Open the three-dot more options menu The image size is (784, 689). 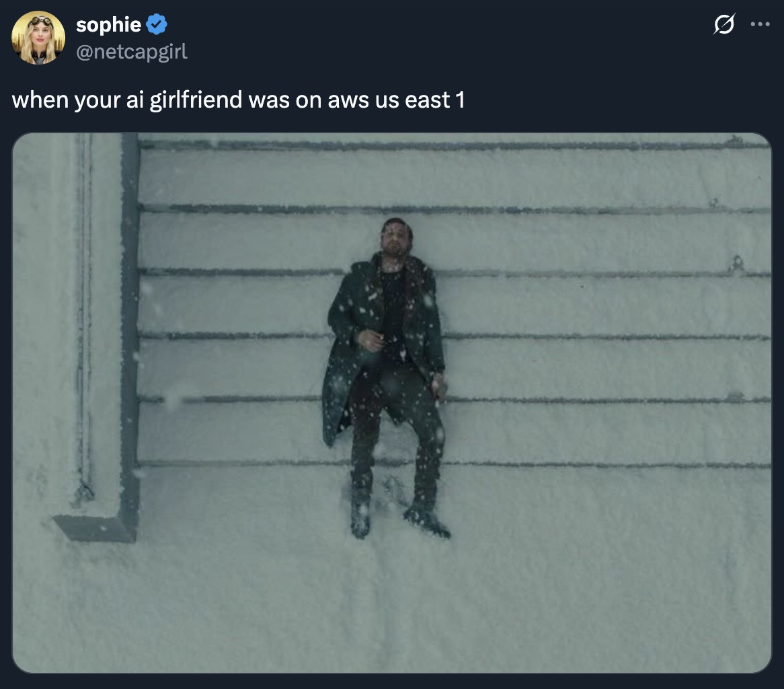pyautogui.click(x=760, y=24)
